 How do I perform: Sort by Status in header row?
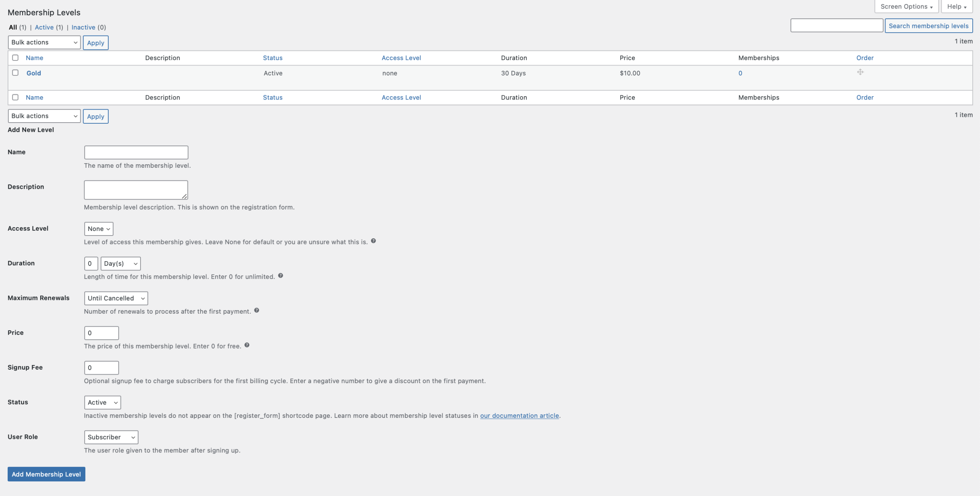coord(273,58)
